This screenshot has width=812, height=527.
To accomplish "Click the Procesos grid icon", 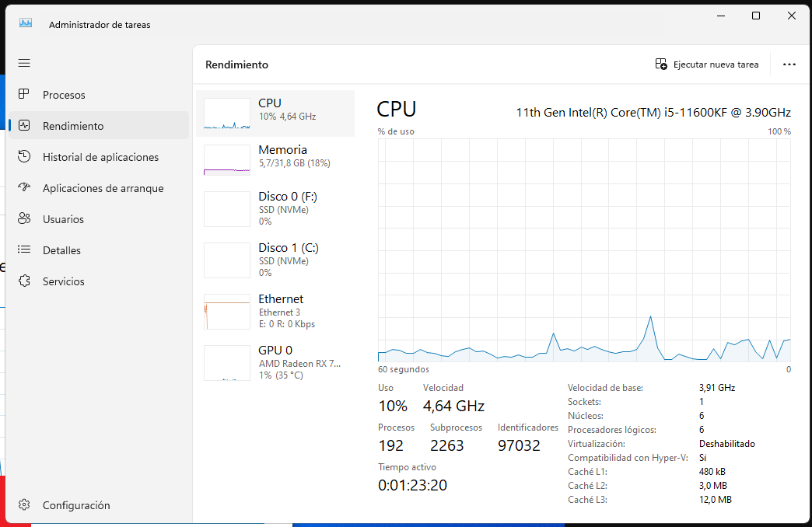I will coord(24,94).
